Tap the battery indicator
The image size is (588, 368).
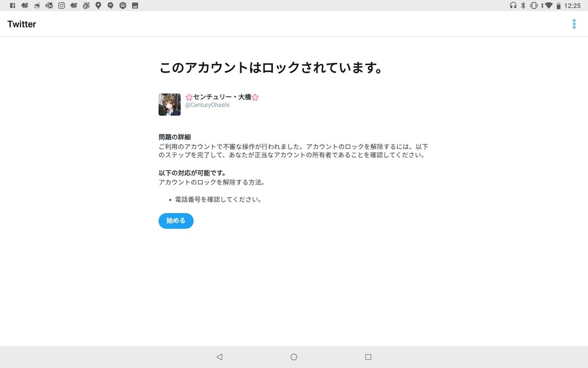point(559,6)
